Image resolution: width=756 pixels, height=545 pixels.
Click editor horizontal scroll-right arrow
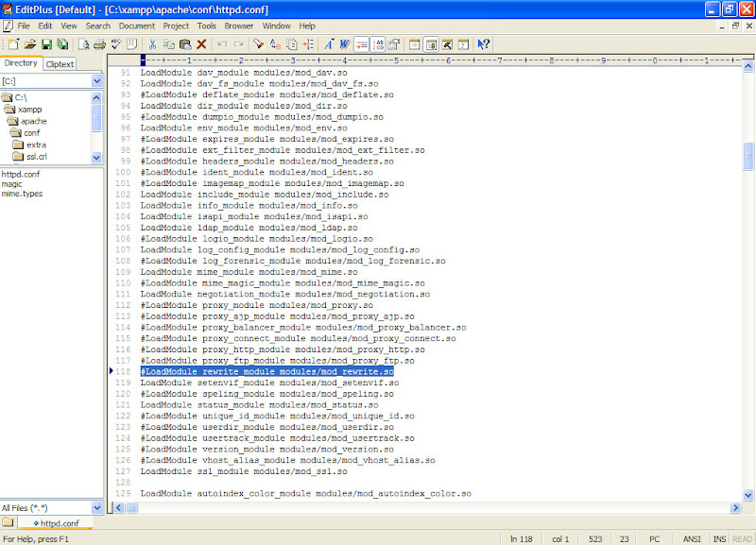pos(736,507)
